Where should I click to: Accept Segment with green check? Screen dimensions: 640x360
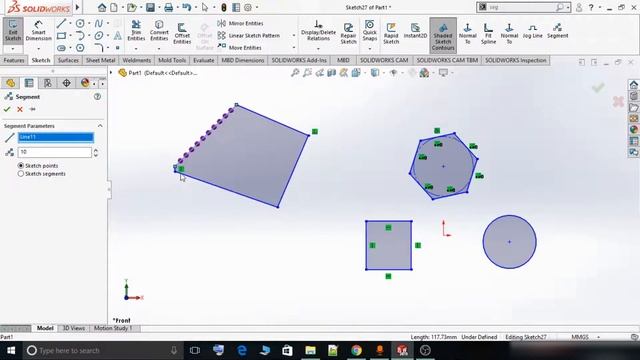pos(7,109)
